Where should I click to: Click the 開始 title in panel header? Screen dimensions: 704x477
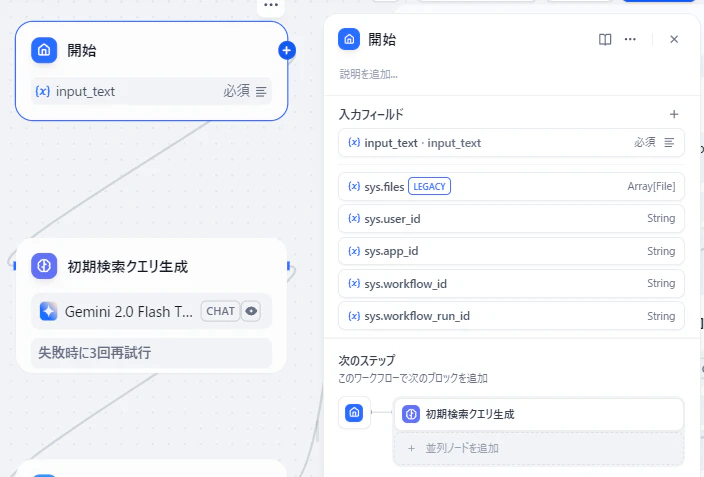(382, 40)
